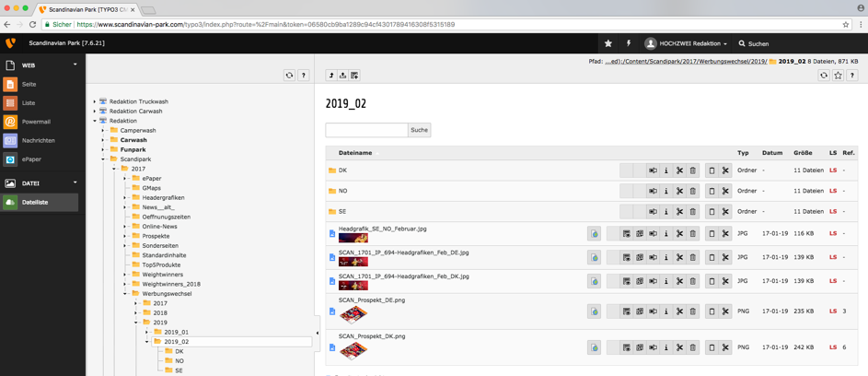Delete the SCAN_Prospekt_DE.png file
The height and width of the screenshot is (376, 868).
coord(693,311)
